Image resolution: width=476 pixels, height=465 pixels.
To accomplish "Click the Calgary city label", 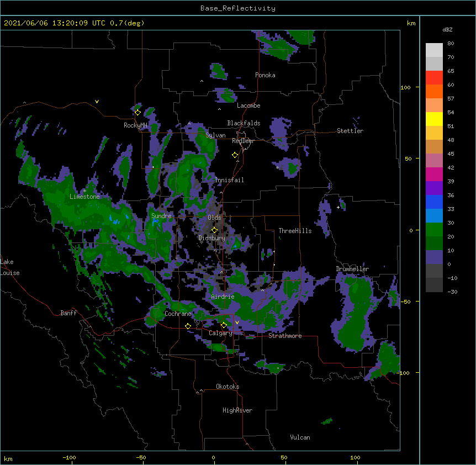I will coord(220,333).
